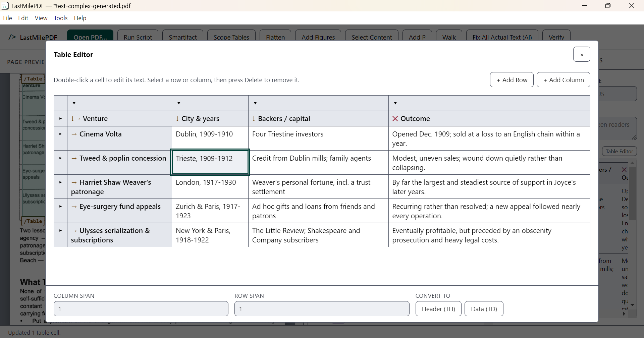
Task: Open the Help menu
Action: (80, 18)
